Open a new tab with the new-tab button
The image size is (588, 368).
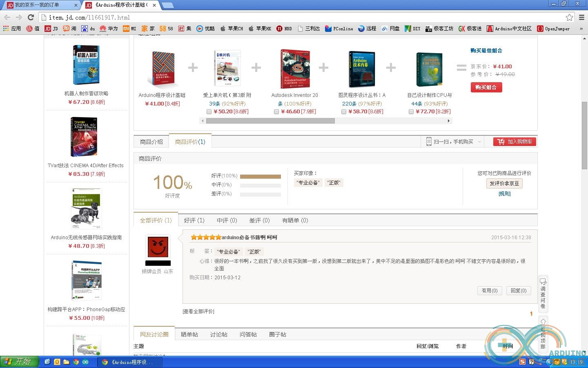pyautogui.click(x=168, y=5)
